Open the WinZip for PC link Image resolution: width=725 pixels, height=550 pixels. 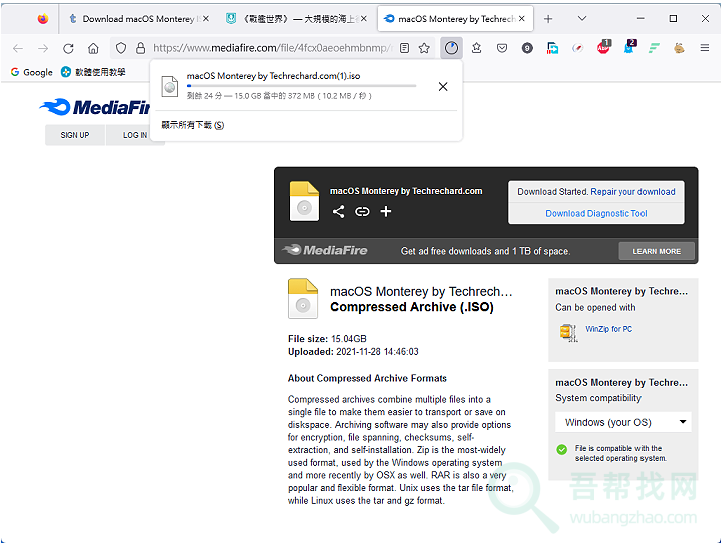click(608, 329)
